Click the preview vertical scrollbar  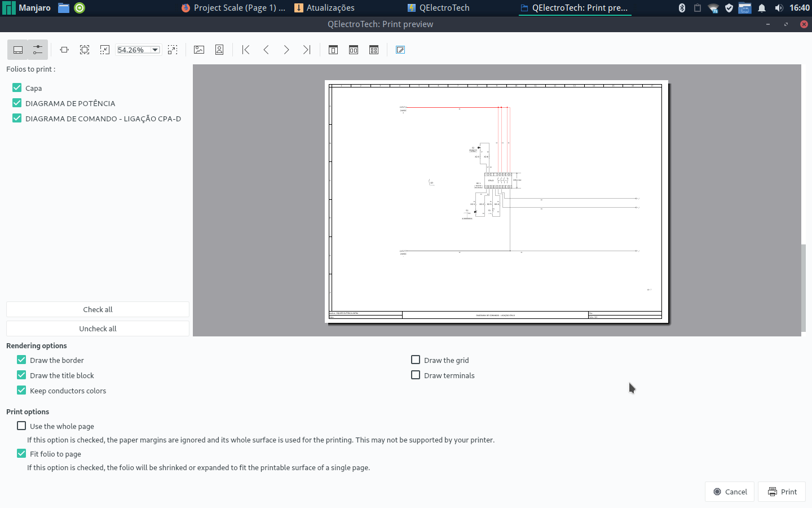tap(804, 288)
